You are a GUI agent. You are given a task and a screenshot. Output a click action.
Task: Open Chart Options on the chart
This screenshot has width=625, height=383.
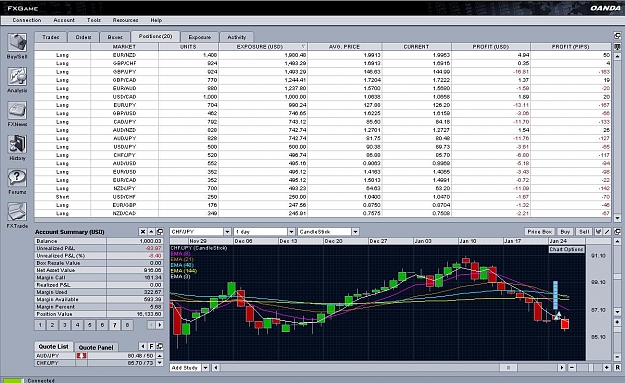tap(567, 249)
